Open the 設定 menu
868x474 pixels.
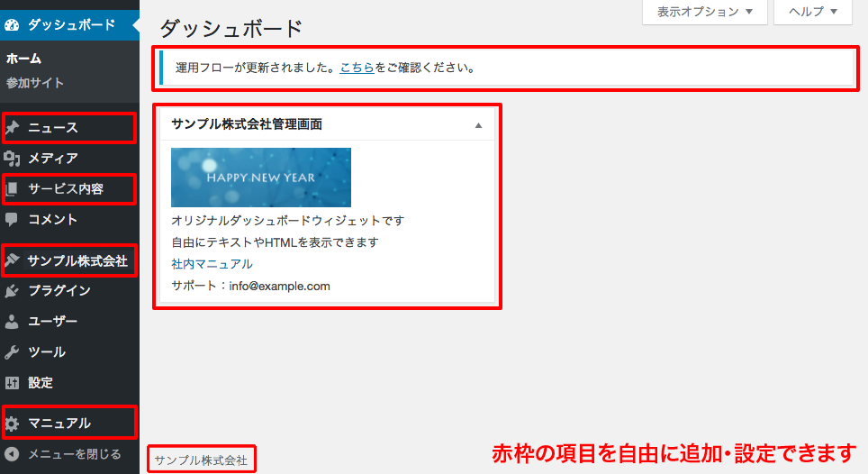click(69, 383)
